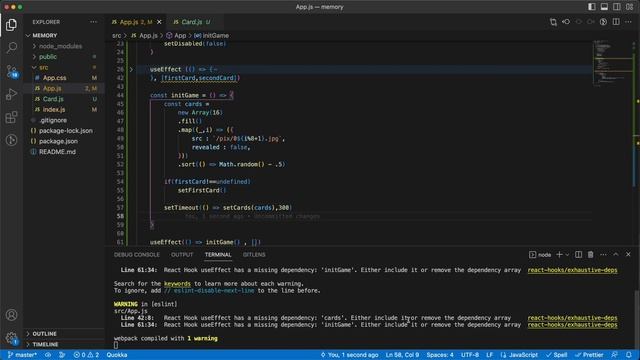Screen dimensions: 640x360
Task: Open the Explorer view in the activity bar
Action: click(x=11, y=25)
